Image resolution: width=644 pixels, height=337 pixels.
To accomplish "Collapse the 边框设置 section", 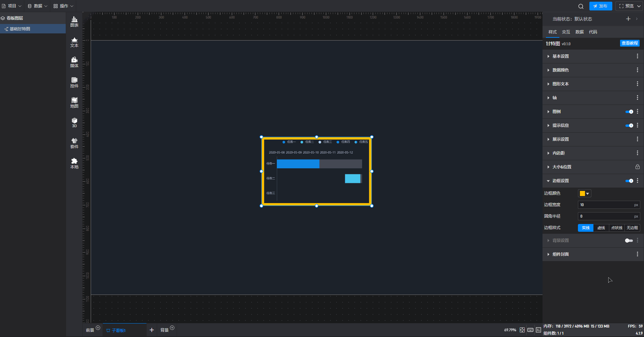I will (560, 181).
